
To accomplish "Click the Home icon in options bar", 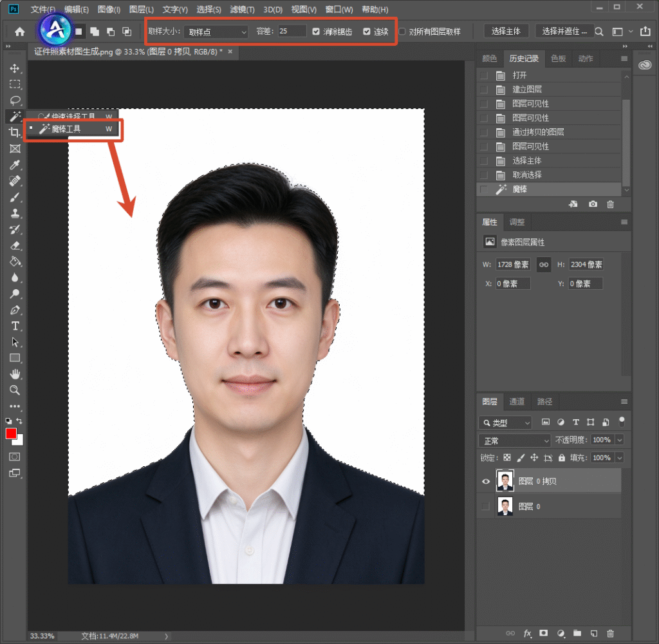I will pyautogui.click(x=20, y=32).
